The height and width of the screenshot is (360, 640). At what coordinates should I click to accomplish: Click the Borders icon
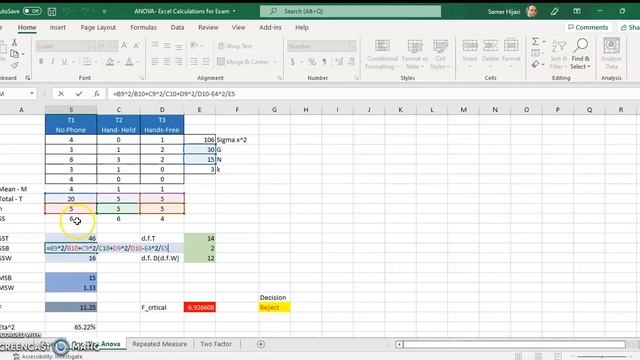pyautogui.click(x=87, y=62)
